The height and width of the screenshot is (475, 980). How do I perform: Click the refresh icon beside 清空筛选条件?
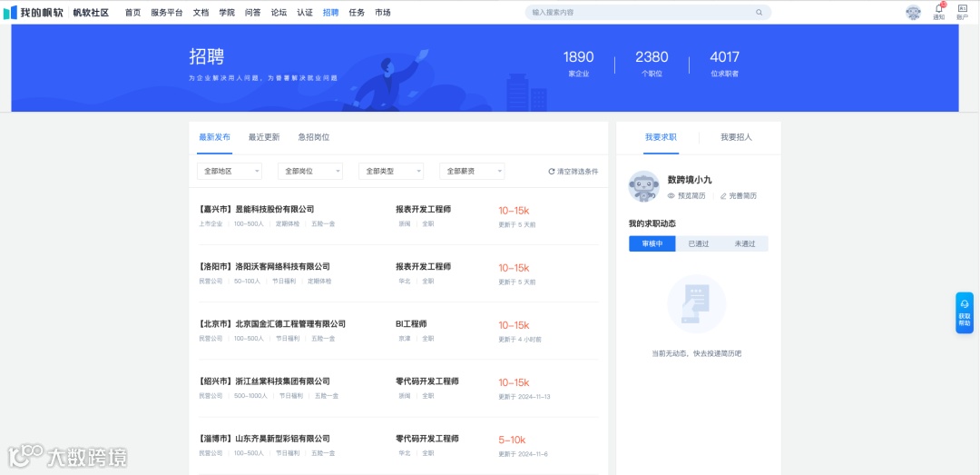coord(552,172)
